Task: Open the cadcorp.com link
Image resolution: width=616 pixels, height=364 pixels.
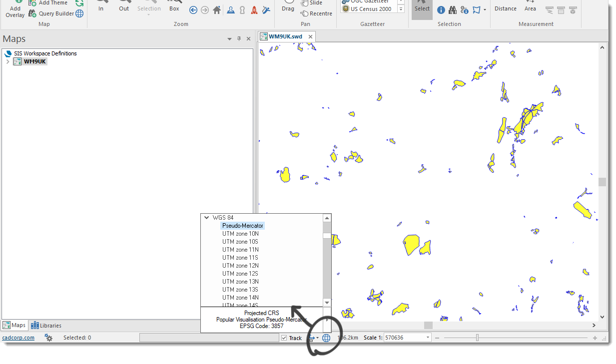Action: pos(18,338)
